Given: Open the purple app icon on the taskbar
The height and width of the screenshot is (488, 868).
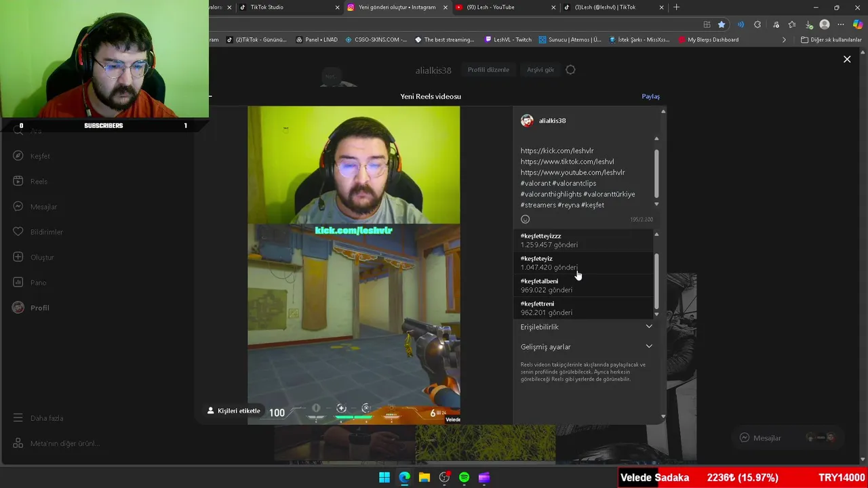Looking at the screenshot, I should click(x=484, y=478).
